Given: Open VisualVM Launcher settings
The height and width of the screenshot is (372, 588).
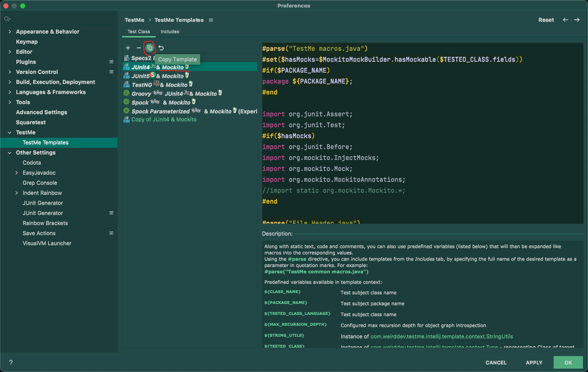Looking at the screenshot, I should pyautogui.click(x=47, y=243).
